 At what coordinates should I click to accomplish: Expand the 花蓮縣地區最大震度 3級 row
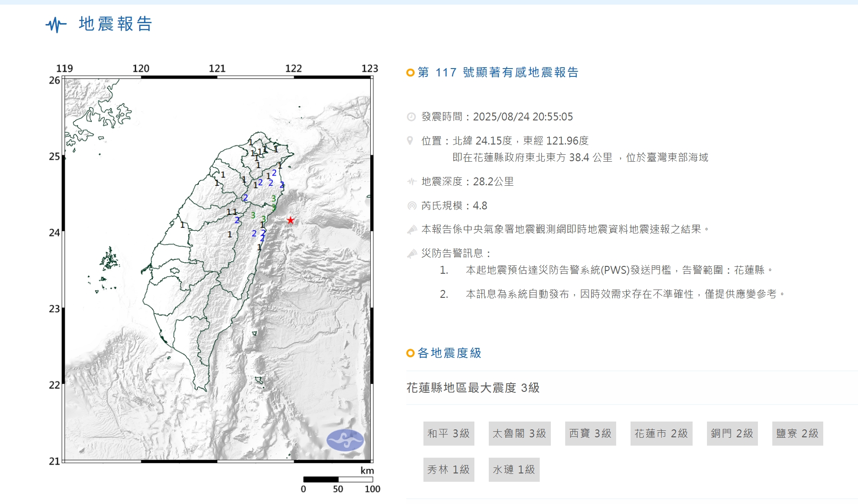click(x=473, y=388)
